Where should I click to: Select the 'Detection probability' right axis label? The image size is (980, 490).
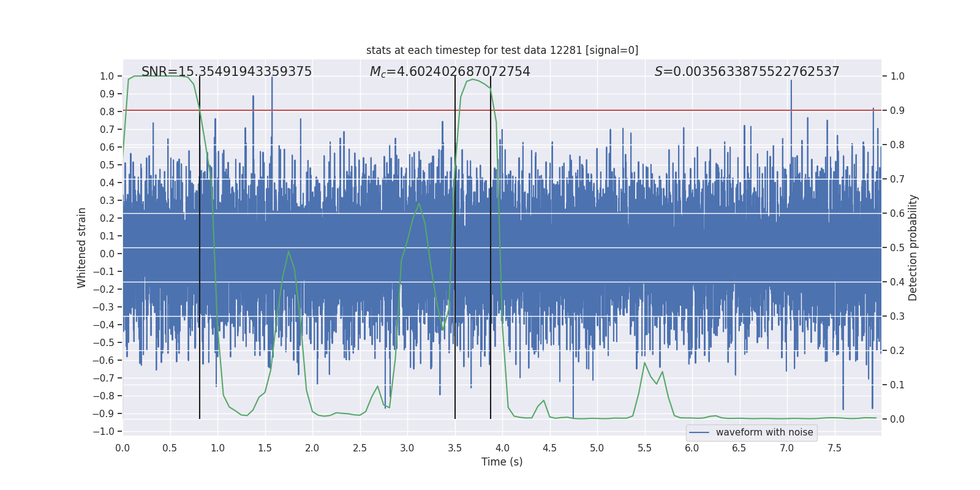click(913, 247)
